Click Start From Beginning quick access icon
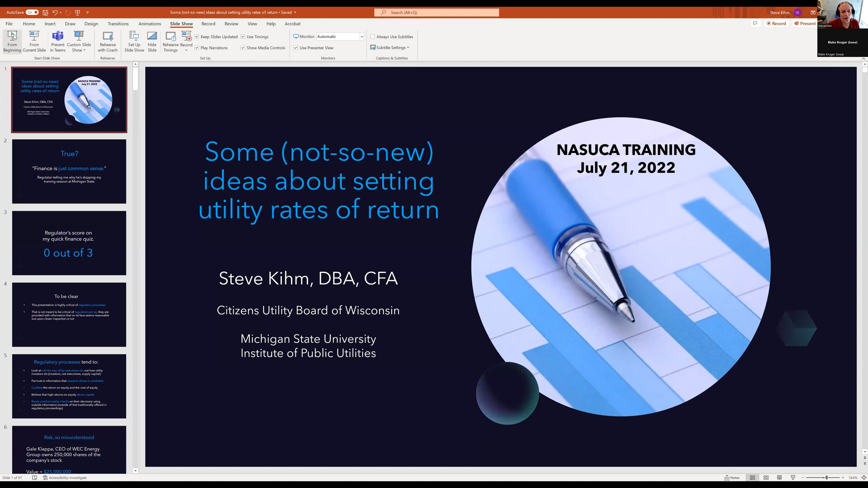This screenshot has width=868, height=488. tap(77, 12)
